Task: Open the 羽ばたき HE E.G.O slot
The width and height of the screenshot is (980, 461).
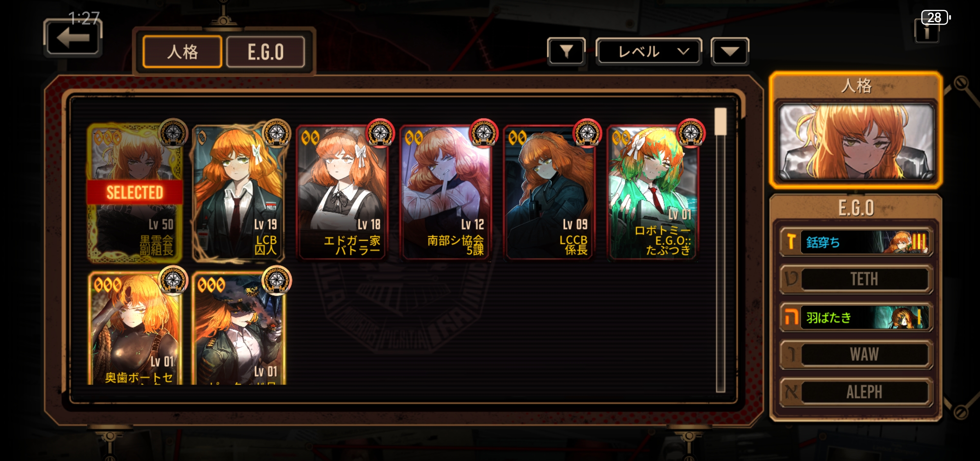Action: tap(856, 317)
